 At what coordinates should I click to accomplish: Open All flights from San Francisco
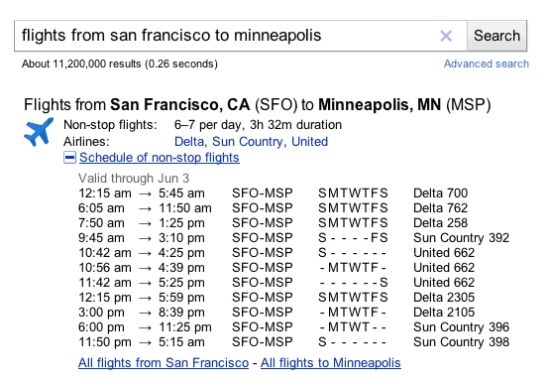pyautogui.click(x=163, y=362)
